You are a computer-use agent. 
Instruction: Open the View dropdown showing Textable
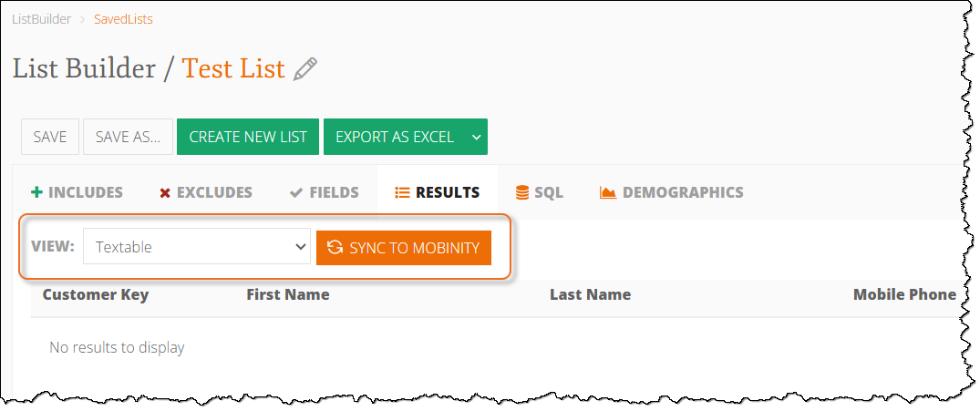[197, 247]
